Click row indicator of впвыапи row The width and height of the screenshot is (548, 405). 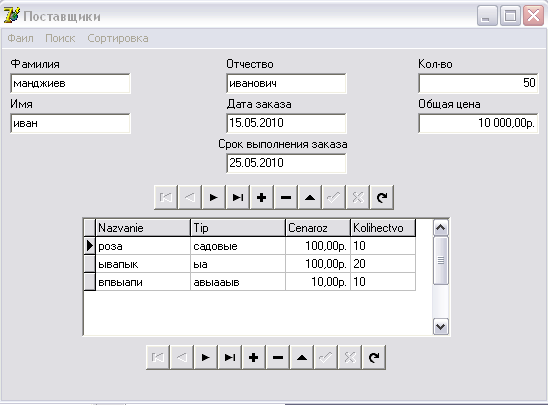(x=90, y=282)
